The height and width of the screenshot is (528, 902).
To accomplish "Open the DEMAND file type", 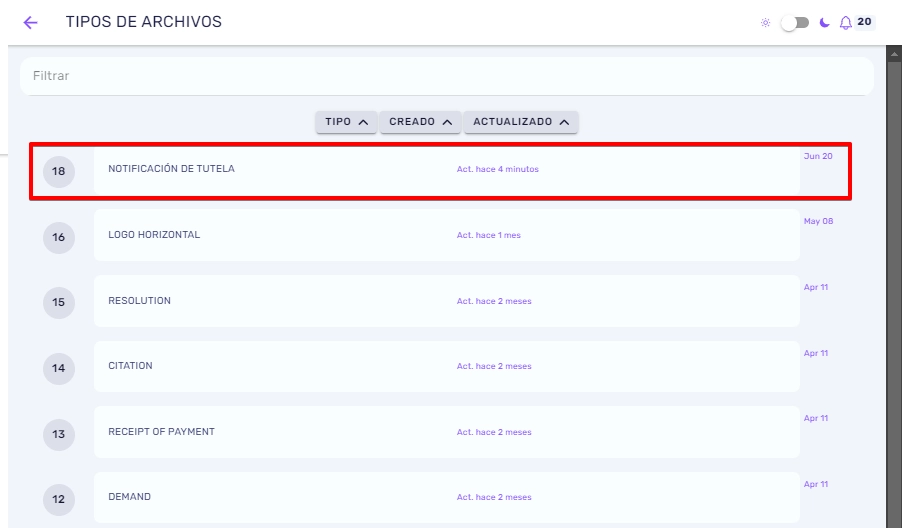I will (446, 498).
